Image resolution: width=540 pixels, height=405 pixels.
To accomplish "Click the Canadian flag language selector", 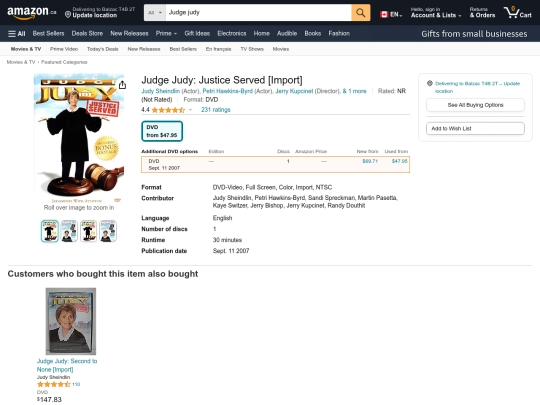I will (391, 14).
